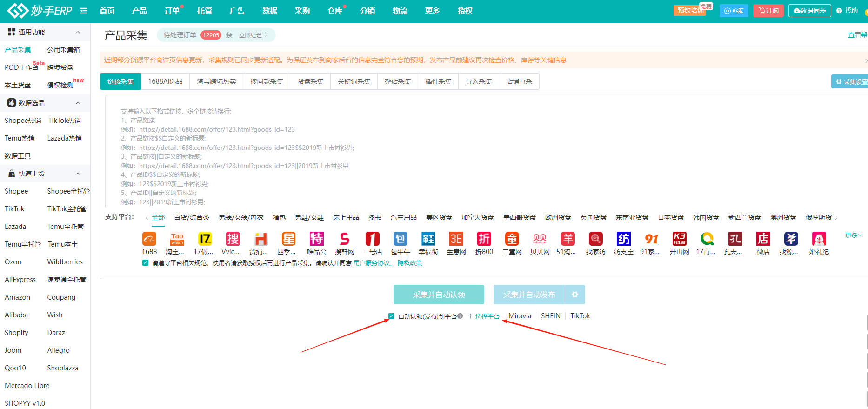Show previous platform categories with left chevron

(x=147, y=218)
